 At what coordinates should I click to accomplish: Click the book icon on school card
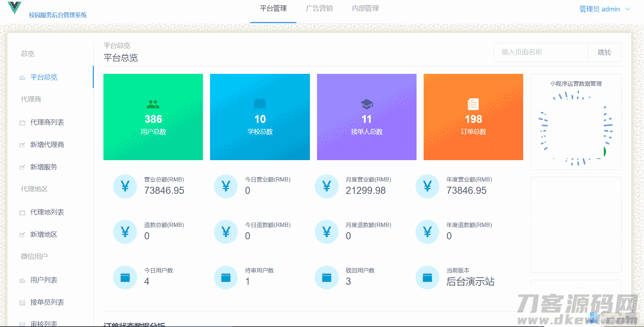coord(260,104)
